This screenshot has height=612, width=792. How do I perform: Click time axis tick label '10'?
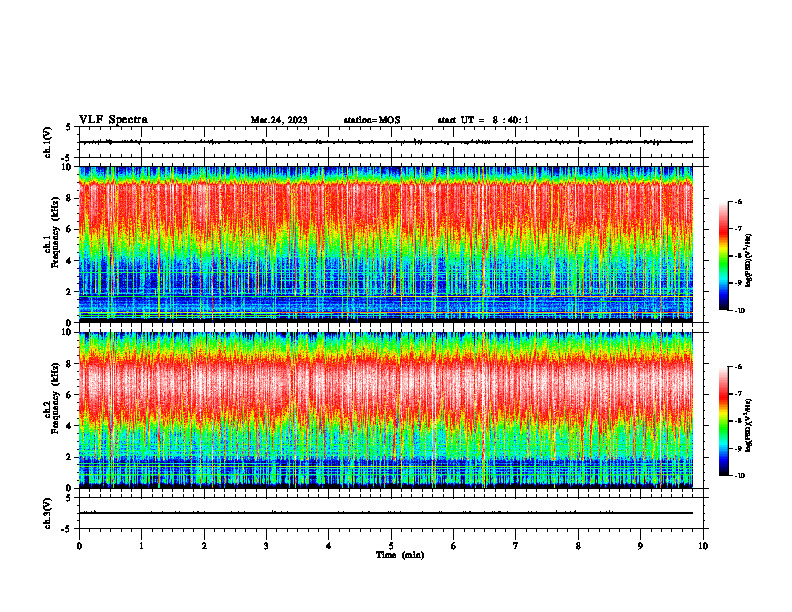pyautogui.click(x=703, y=546)
